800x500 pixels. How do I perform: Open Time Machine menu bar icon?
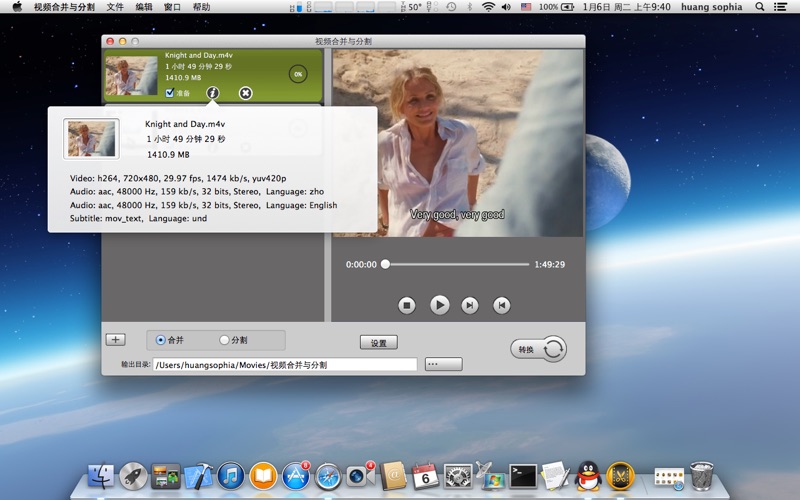(452, 7)
